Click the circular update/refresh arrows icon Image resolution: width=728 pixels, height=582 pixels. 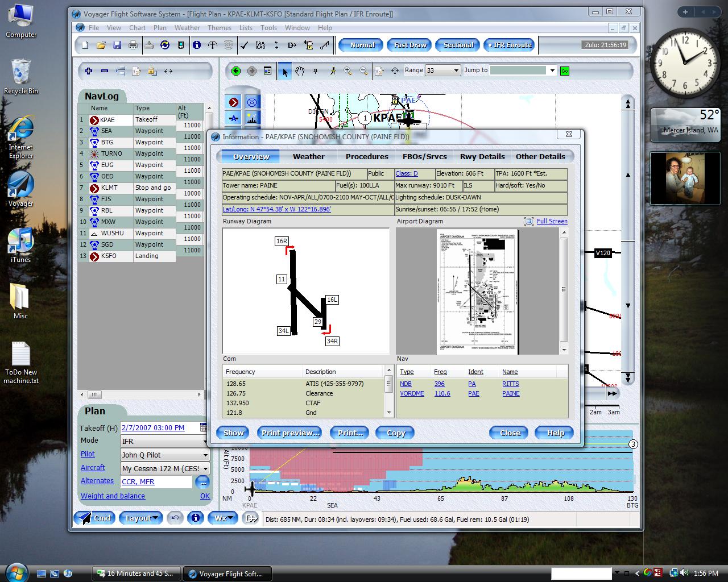pyautogui.click(x=165, y=45)
